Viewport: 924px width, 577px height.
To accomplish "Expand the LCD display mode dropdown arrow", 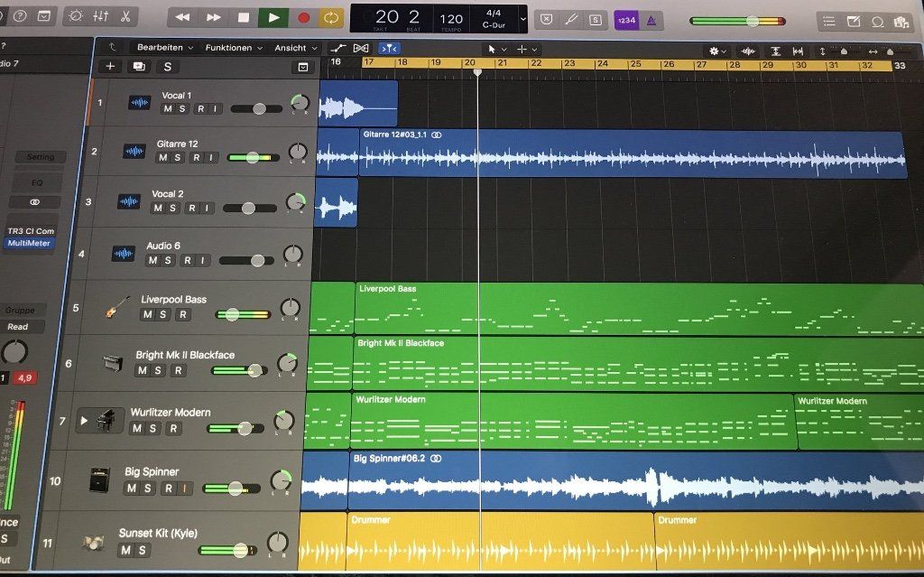I will point(522,19).
